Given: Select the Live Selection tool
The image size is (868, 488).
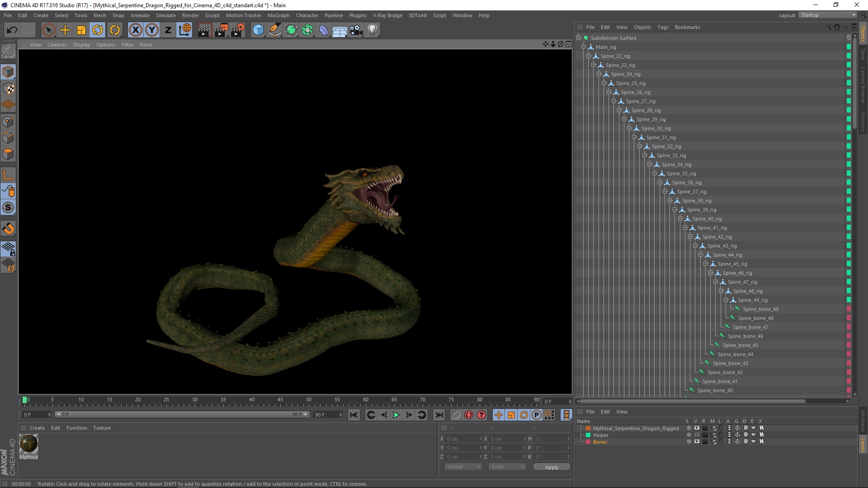Looking at the screenshot, I should [x=48, y=30].
